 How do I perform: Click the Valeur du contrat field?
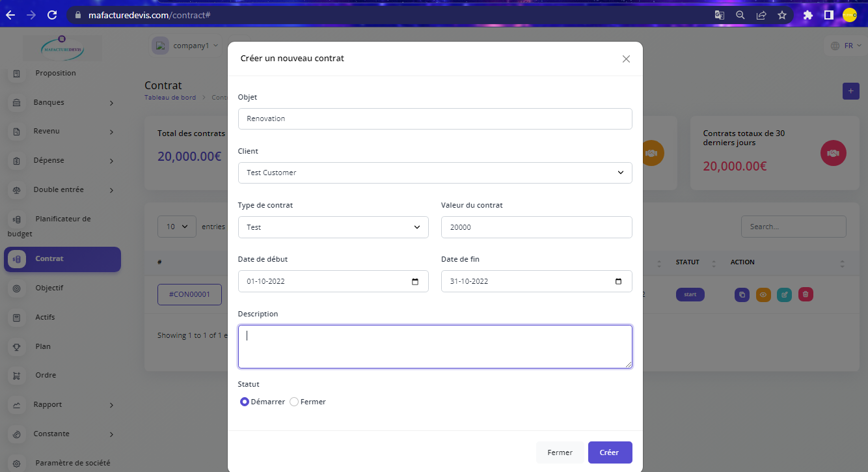537,227
